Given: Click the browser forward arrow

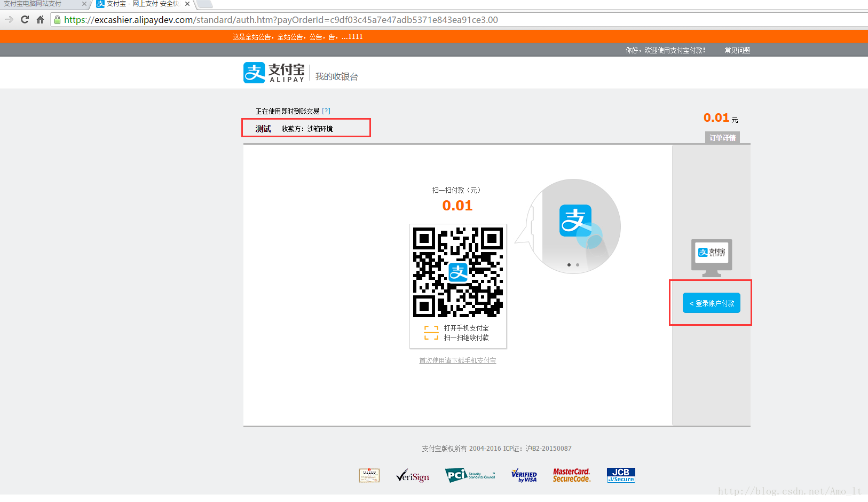Looking at the screenshot, I should 9,20.
